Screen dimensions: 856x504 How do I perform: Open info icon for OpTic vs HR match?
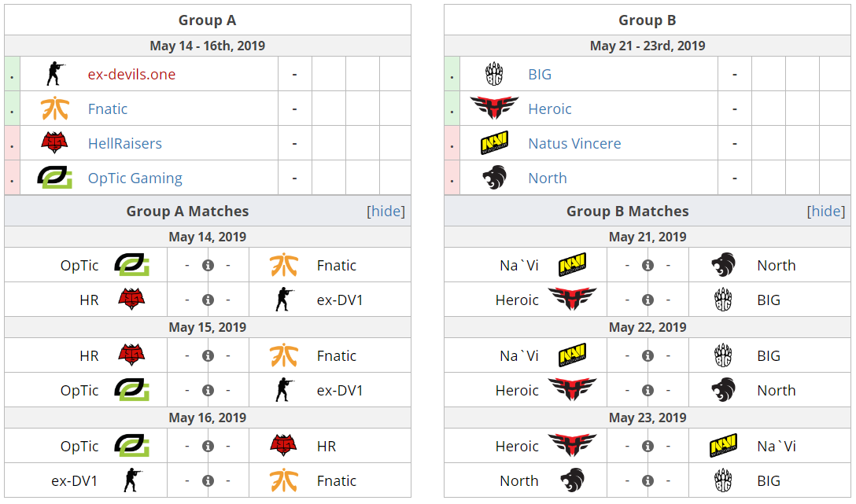point(208,446)
